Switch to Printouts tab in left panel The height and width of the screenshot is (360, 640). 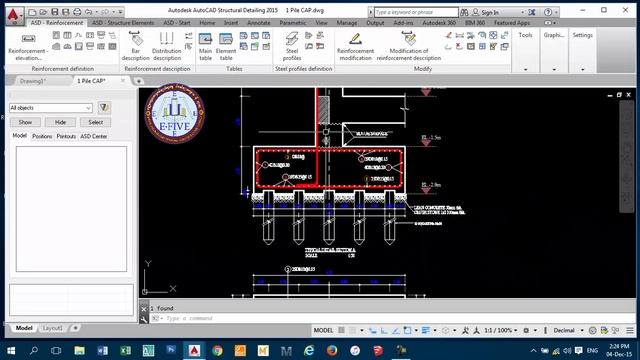[66, 136]
